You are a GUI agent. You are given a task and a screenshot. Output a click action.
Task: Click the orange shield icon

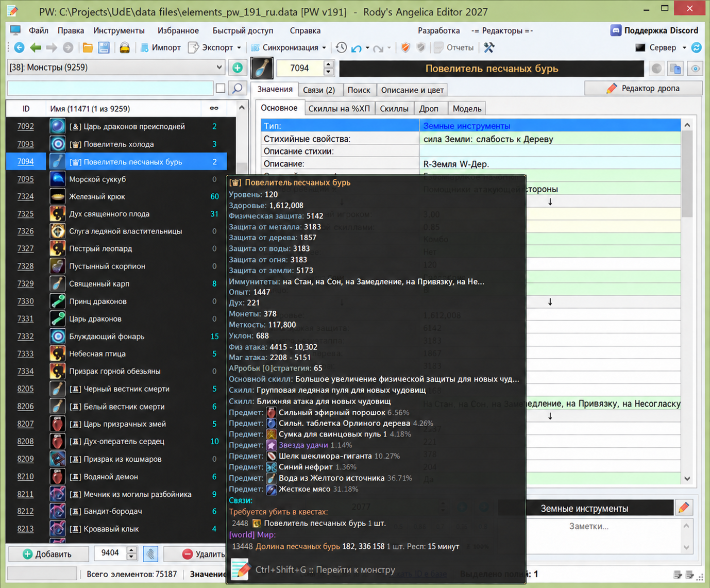[x=405, y=48]
